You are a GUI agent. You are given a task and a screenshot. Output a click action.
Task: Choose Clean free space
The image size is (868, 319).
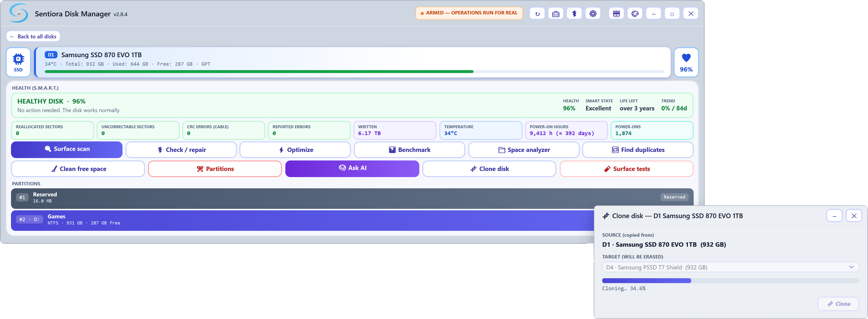click(78, 169)
